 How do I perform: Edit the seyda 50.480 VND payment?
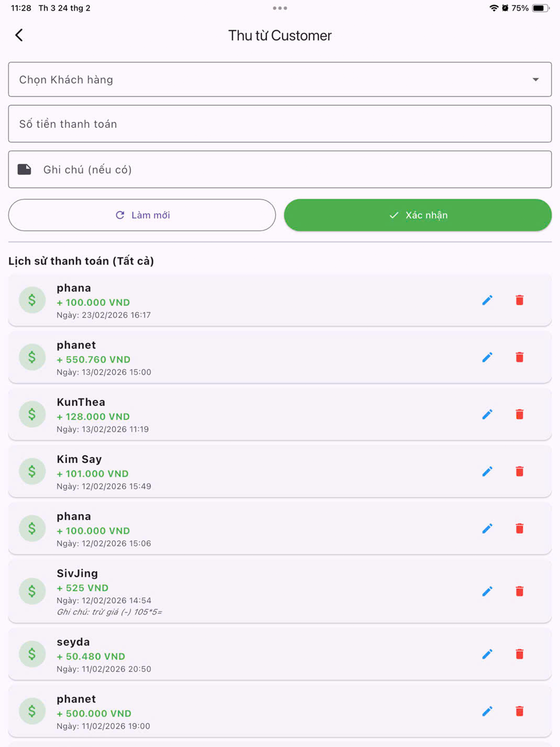pyautogui.click(x=487, y=654)
